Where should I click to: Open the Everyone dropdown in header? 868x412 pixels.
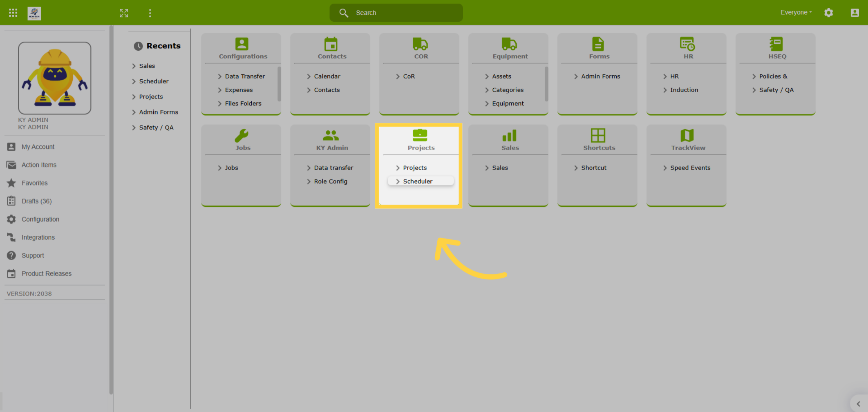[x=796, y=12]
